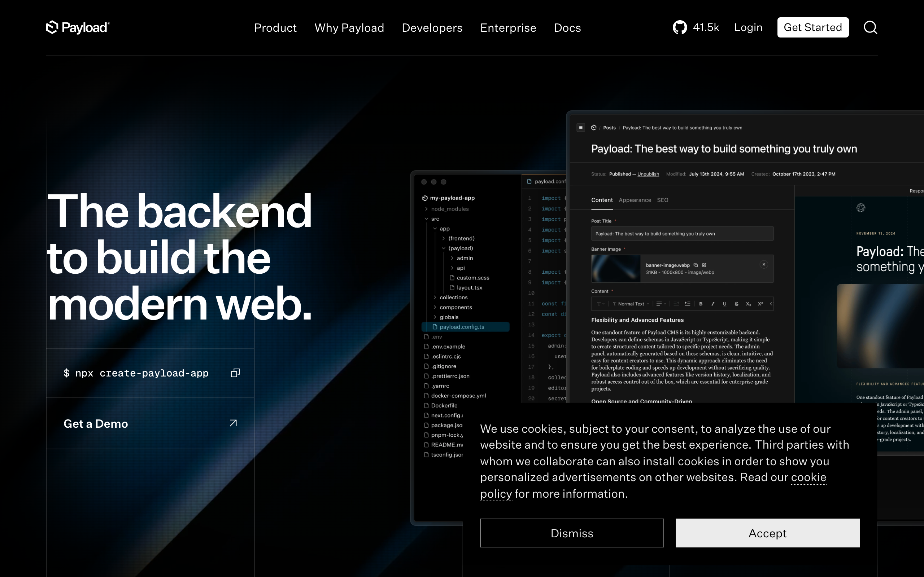This screenshot has height=577, width=924.
Task: Open the GitHub repository icon link
Action: click(x=680, y=27)
